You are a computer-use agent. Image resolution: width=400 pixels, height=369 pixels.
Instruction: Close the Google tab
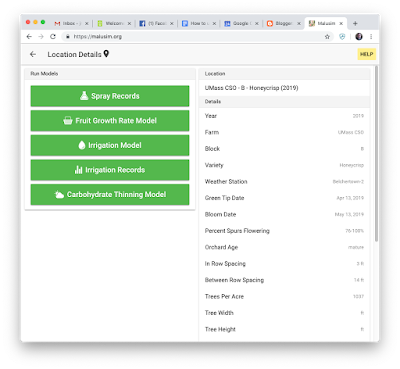[x=257, y=23]
